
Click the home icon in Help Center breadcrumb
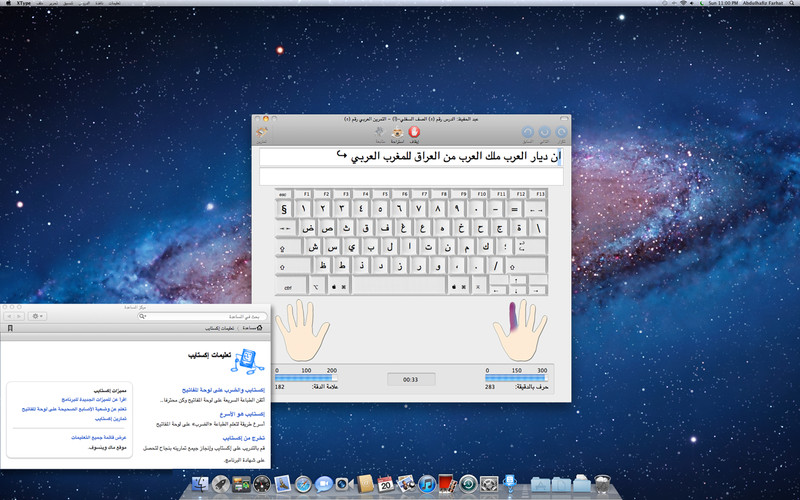[260, 328]
